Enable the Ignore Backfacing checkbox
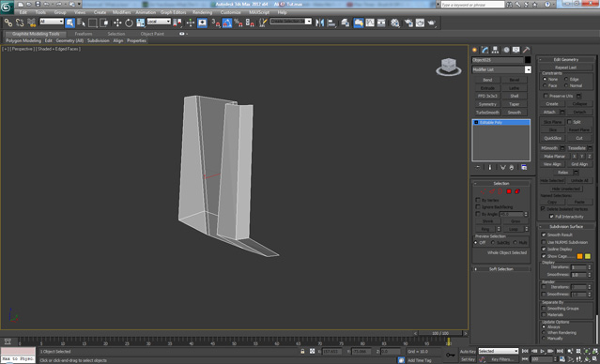600x364 pixels. (x=478, y=206)
